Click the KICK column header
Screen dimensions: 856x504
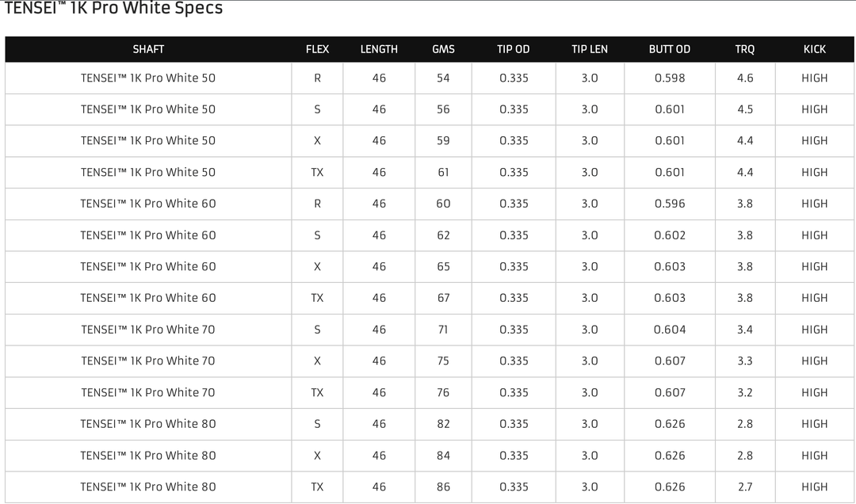(x=814, y=49)
